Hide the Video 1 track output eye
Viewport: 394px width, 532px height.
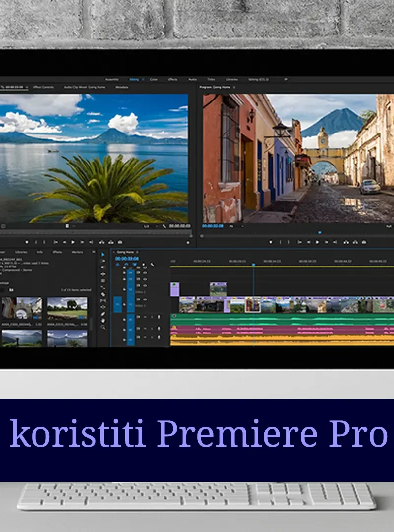click(145, 299)
